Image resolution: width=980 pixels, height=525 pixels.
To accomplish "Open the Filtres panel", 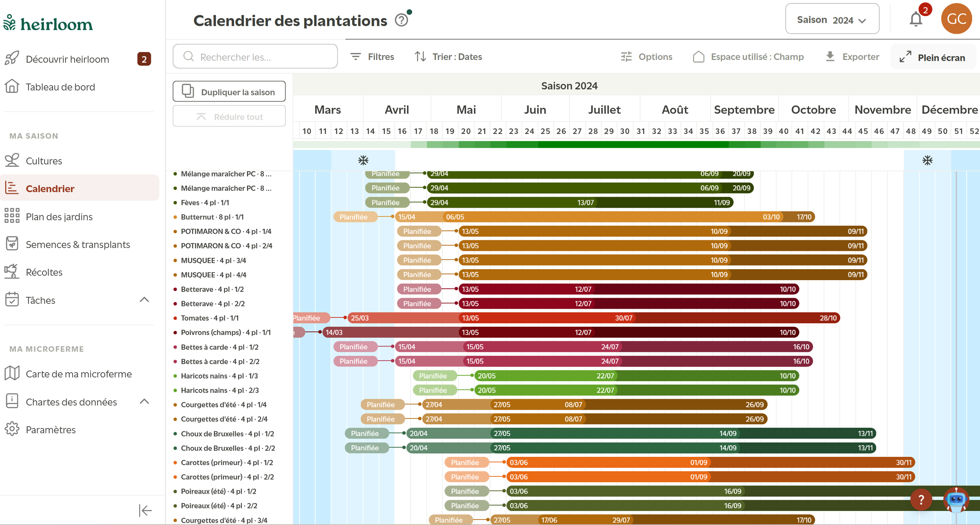I will pos(372,57).
